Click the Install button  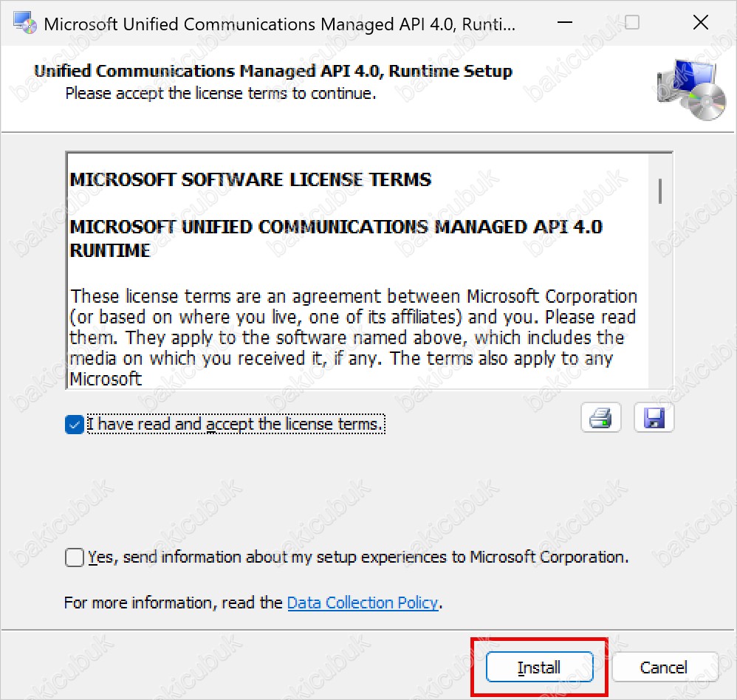pos(539,667)
